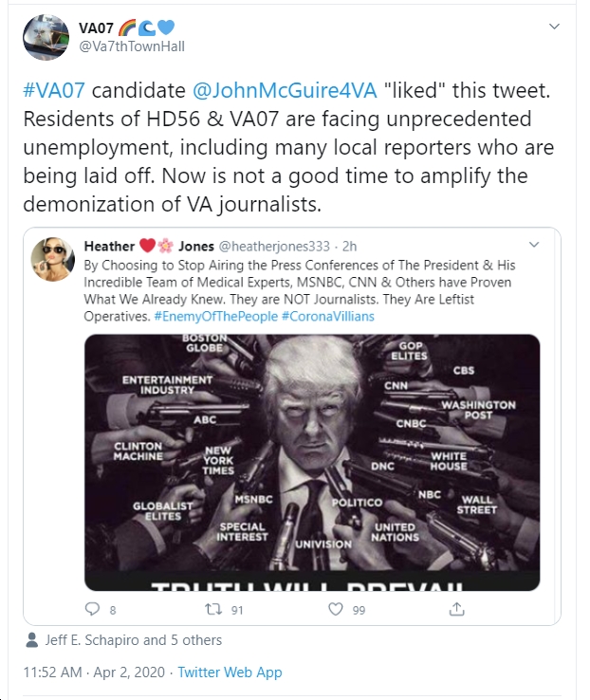Open the Trump meme image in quoted tweet
The width and height of the screenshot is (590, 700).
coord(312,463)
